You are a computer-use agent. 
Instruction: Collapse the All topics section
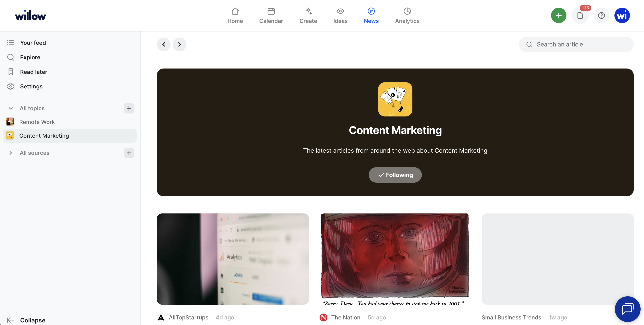pyautogui.click(x=10, y=108)
